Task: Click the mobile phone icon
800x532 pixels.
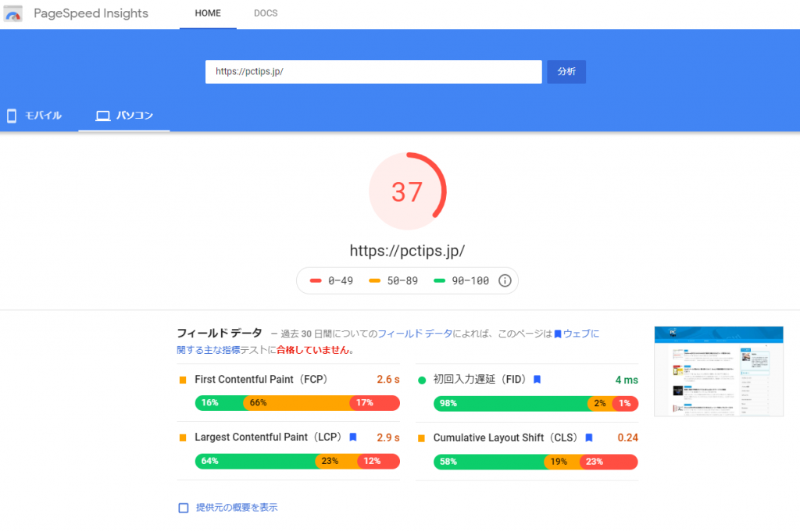Action: click(12, 116)
